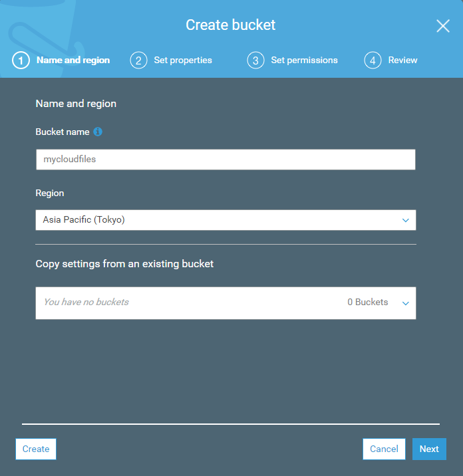Cancel the bucket creation
Viewport: 463px width, 476px height.
(x=384, y=449)
